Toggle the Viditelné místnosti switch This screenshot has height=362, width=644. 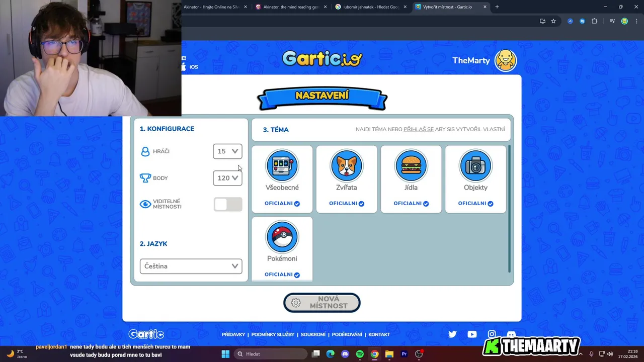click(x=228, y=204)
